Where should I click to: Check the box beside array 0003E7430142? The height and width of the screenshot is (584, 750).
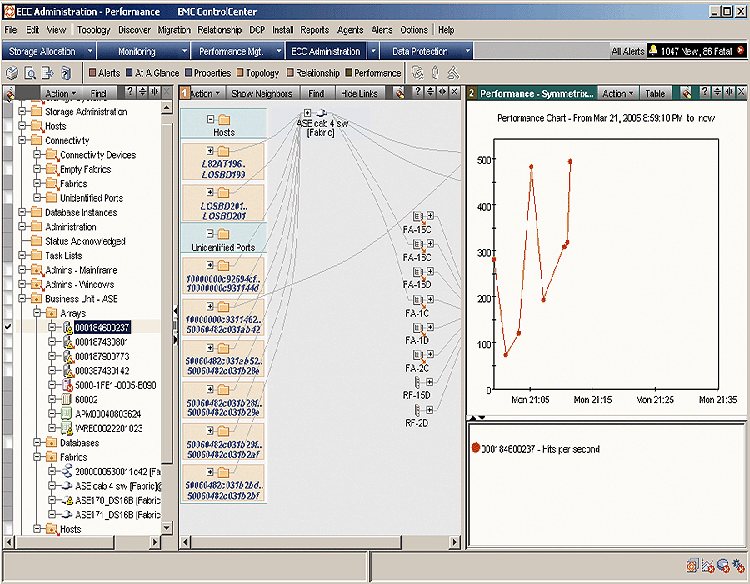coord(8,371)
